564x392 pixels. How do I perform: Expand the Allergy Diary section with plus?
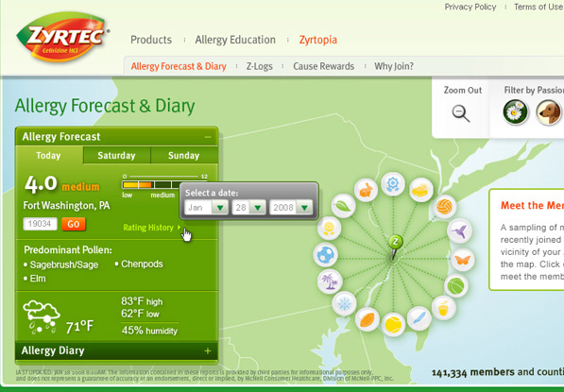pos(208,350)
